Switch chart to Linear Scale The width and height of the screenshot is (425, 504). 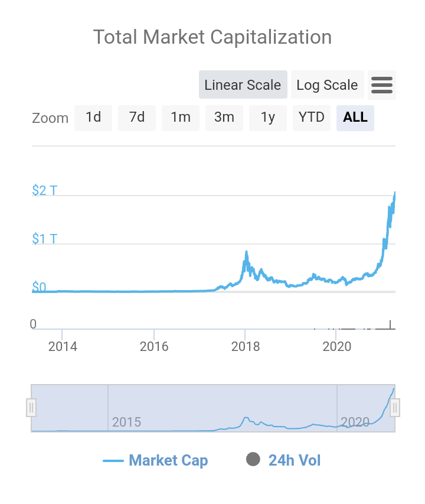click(x=243, y=84)
